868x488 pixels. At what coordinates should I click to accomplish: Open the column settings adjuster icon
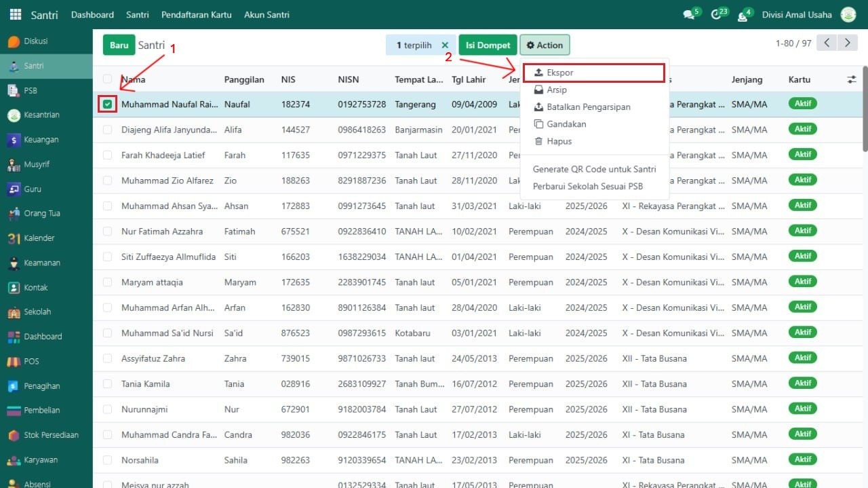click(852, 79)
